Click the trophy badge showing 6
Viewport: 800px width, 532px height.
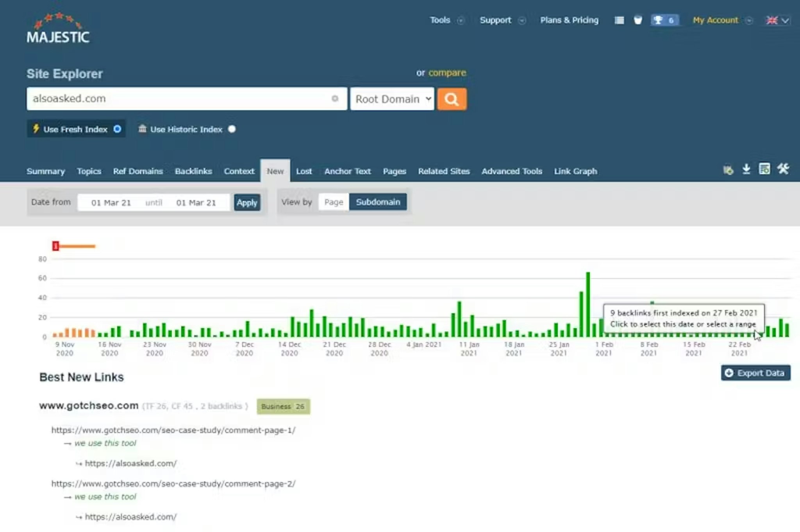[664, 20]
